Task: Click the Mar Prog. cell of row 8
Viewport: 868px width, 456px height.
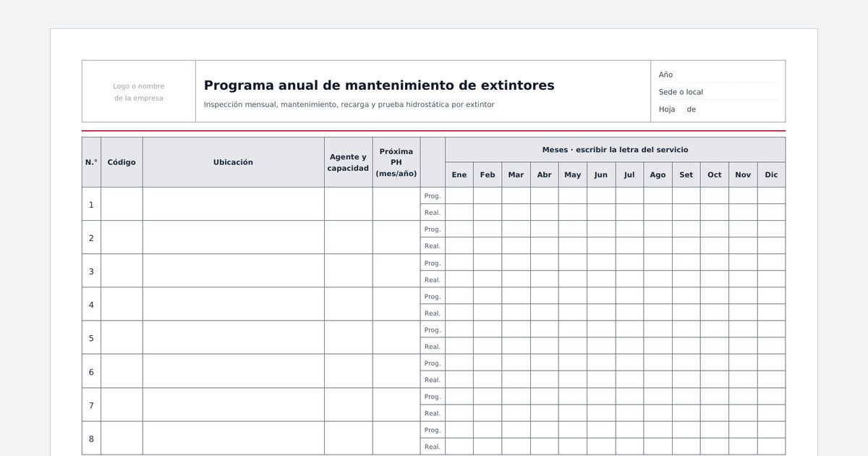Action: (x=516, y=430)
